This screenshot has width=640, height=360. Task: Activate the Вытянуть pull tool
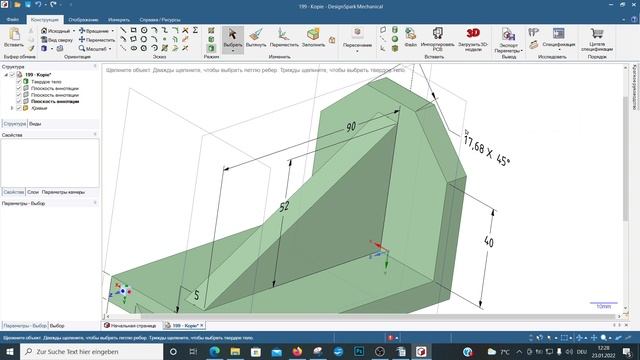[256, 38]
